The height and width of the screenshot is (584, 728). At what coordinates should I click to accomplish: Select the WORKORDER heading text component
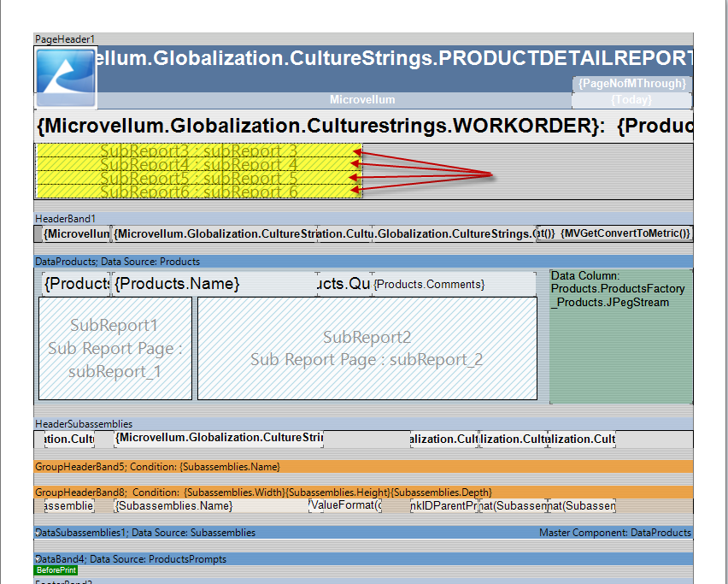[364, 127]
